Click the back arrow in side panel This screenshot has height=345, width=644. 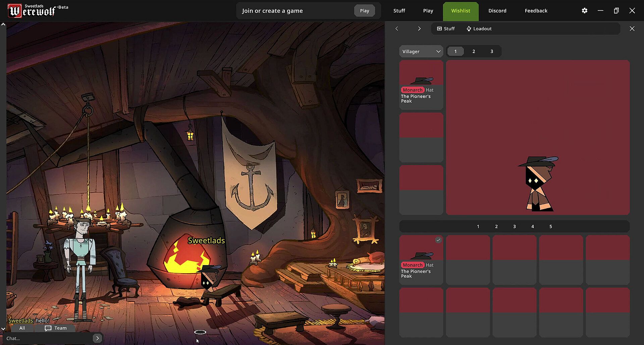tap(397, 29)
